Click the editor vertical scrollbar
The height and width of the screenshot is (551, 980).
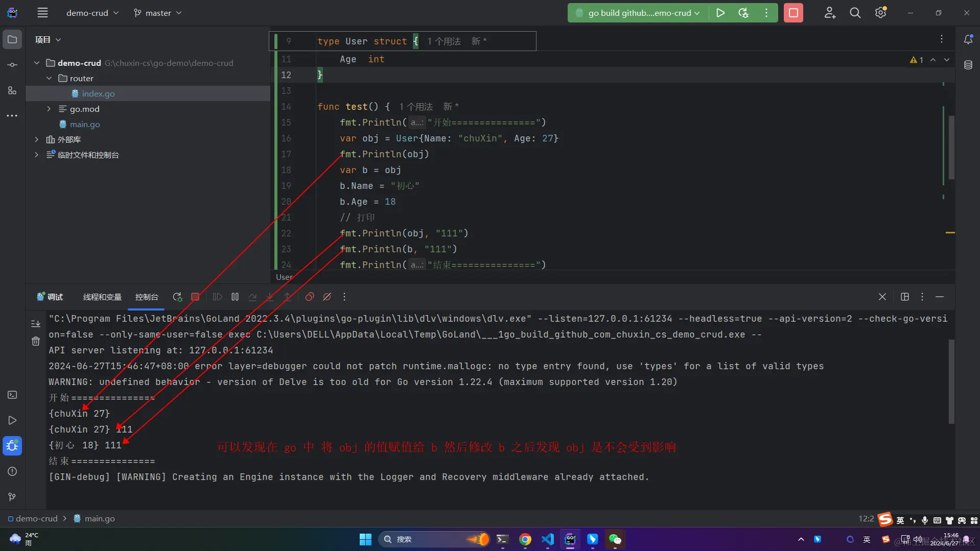[951, 148]
